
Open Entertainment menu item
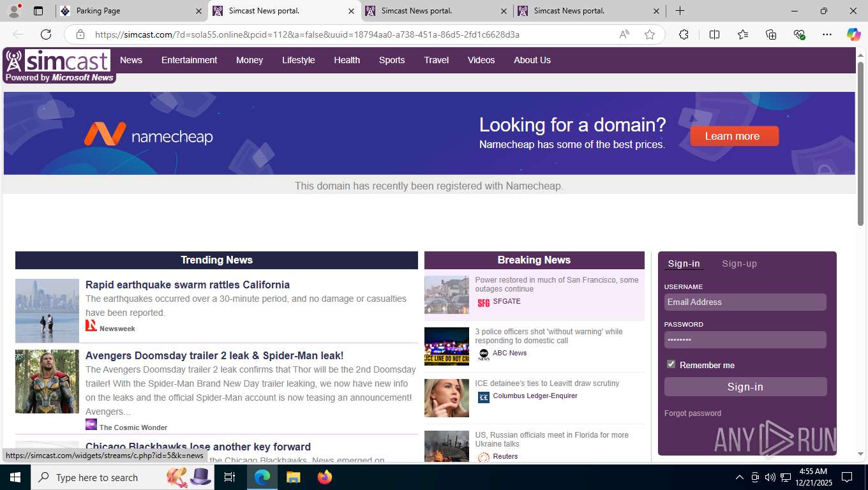click(189, 60)
